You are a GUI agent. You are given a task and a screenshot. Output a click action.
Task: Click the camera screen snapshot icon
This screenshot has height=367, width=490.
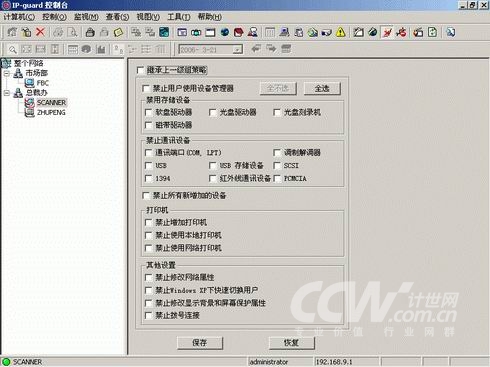click(196, 32)
